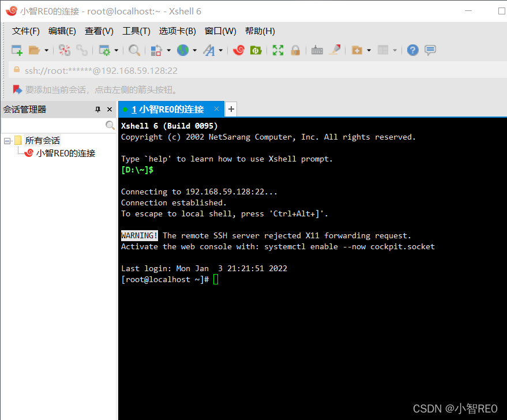Click the layout panes toolbar icon
Image resolution: width=507 pixels, height=420 pixels.
coord(383,50)
